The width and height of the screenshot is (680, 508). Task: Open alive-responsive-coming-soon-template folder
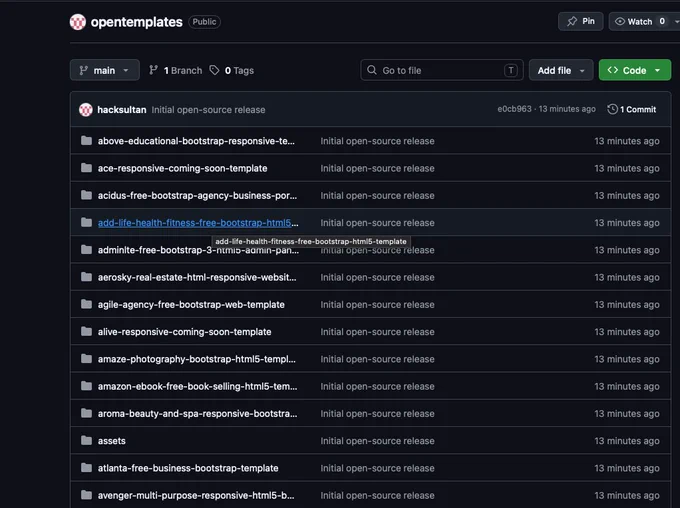(184, 332)
